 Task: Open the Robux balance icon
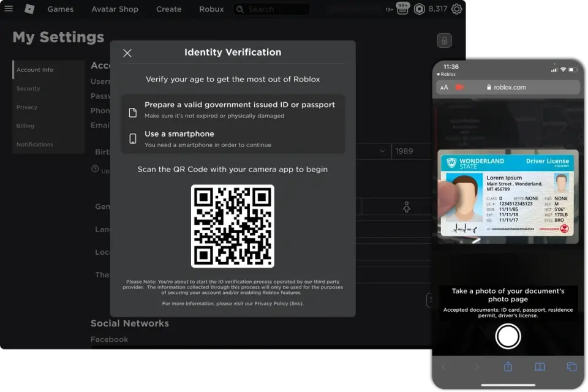419,9
